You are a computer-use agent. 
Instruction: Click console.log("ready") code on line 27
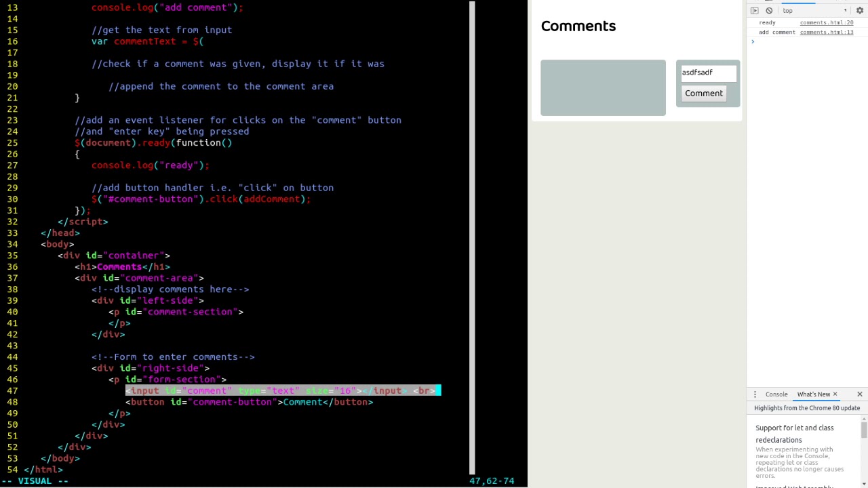pos(151,165)
